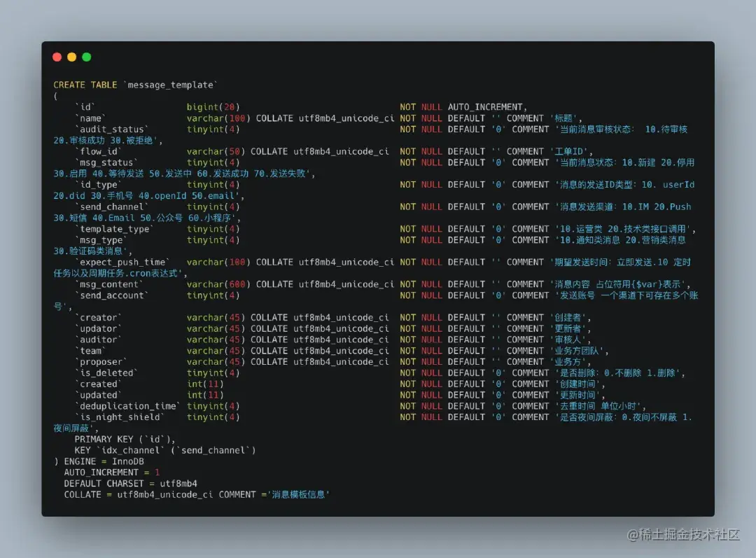
Task: Click the message_template table name
Action: pyautogui.click(x=171, y=85)
